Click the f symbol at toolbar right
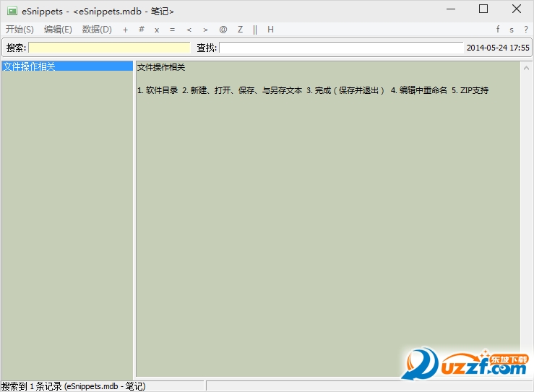Screen dimensions: 534x392 (498, 30)
